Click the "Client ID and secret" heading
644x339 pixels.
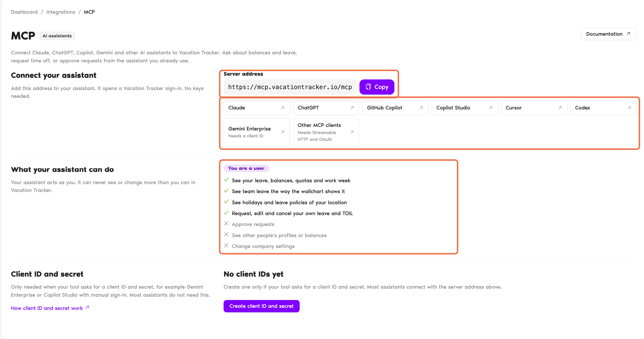pyautogui.click(x=47, y=274)
